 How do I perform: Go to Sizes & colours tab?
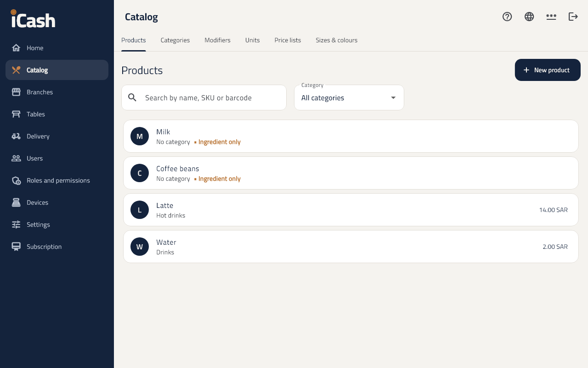coord(336,40)
